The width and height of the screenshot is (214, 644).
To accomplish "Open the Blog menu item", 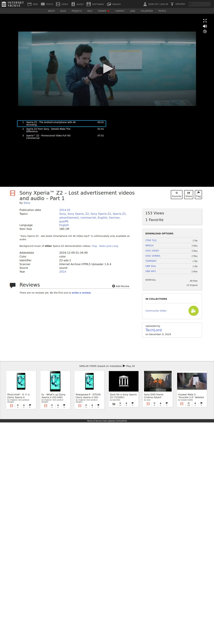I will coord(63,11).
